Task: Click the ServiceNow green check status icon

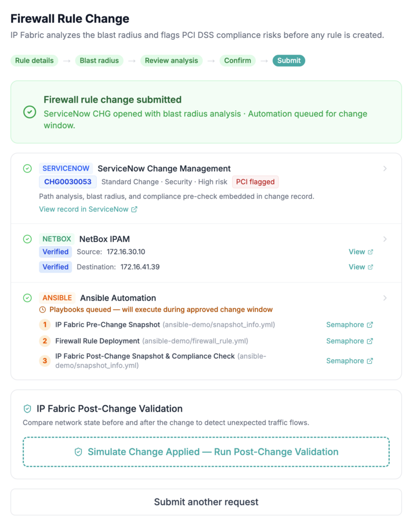Action: pos(28,169)
